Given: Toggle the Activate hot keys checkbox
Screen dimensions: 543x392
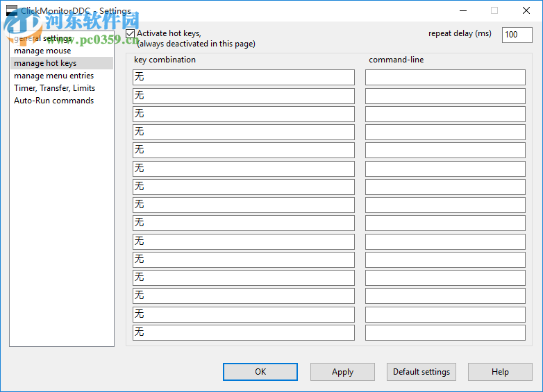Looking at the screenshot, I should point(131,33).
